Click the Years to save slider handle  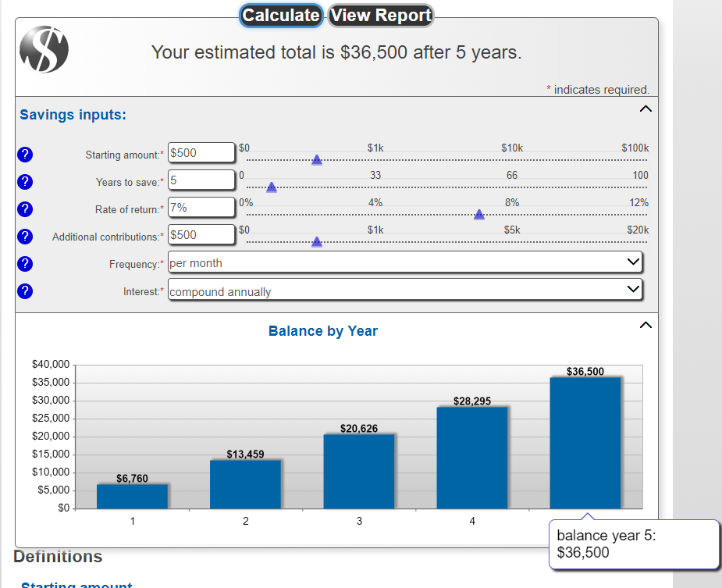click(272, 187)
